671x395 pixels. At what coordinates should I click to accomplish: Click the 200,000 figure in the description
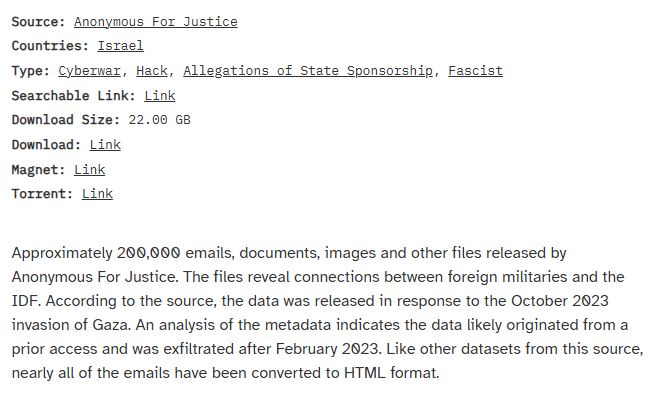pyautogui.click(x=148, y=253)
